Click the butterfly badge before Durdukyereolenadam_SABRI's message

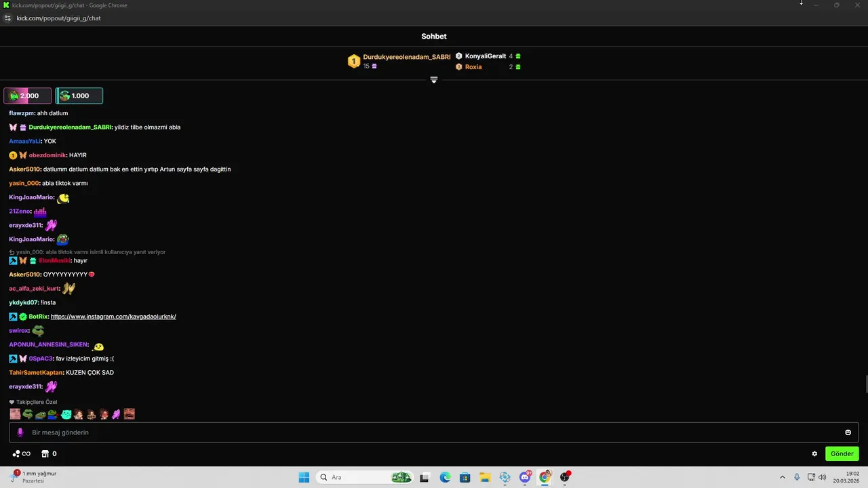tap(13, 127)
